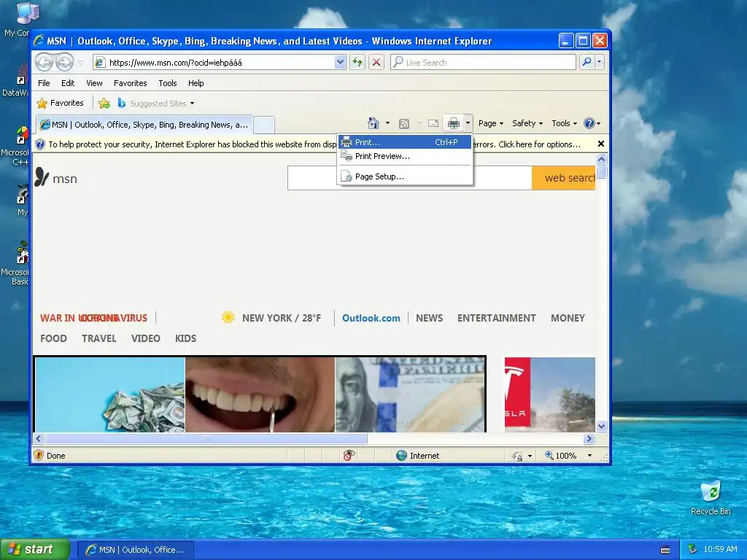
Task: Click the address bar URL field
Action: (x=214, y=63)
